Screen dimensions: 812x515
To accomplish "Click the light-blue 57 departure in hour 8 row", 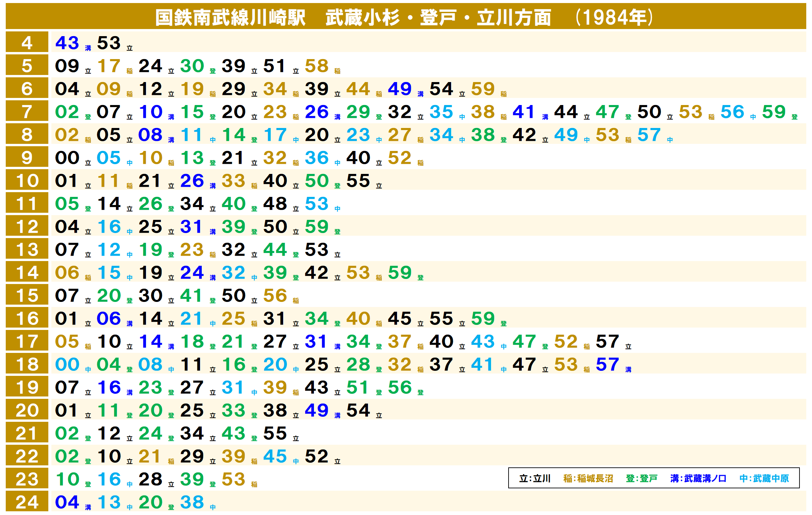I will (649, 135).
